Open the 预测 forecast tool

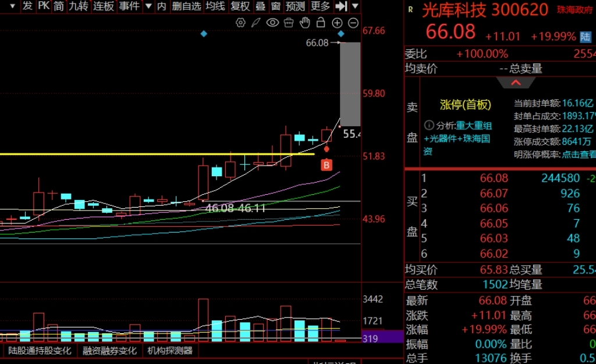point(295,6)
